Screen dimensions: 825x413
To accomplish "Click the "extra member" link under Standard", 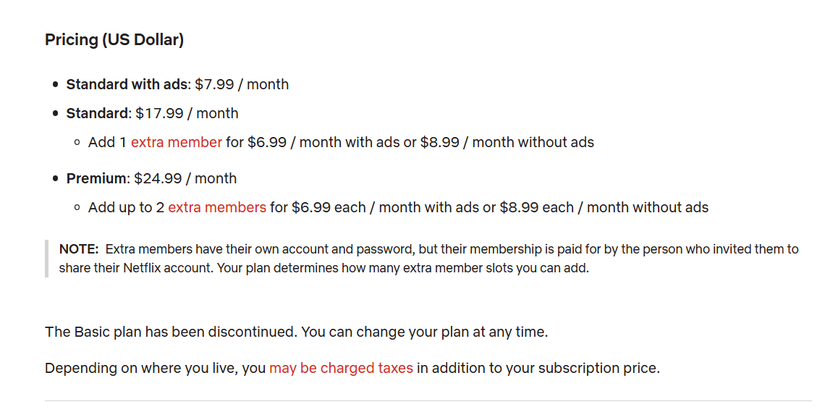I will (176, 142).
